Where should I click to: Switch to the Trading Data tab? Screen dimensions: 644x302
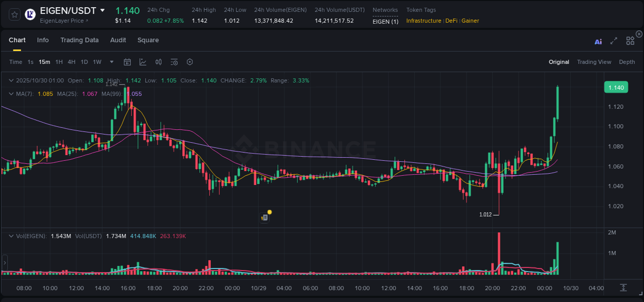(79, 40)
